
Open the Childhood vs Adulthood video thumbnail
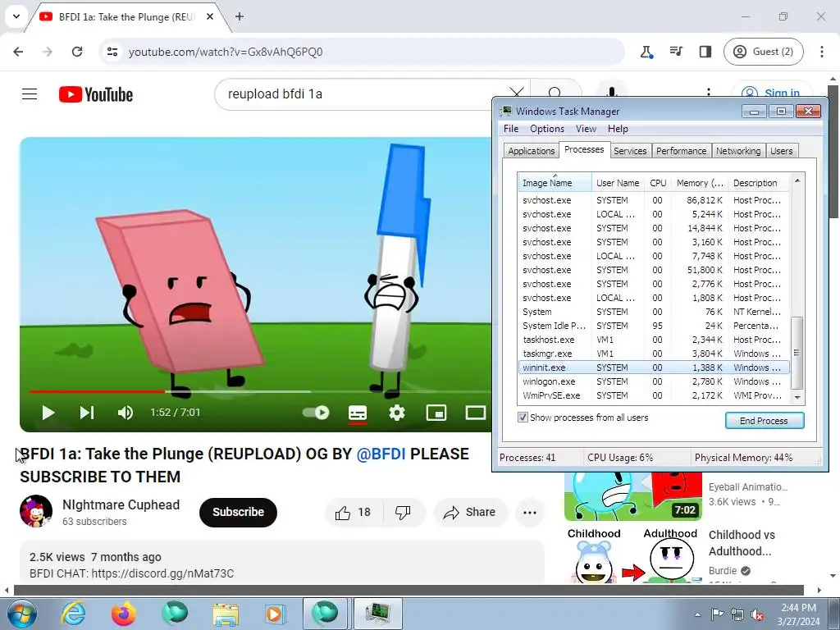(x=632, y=555)
